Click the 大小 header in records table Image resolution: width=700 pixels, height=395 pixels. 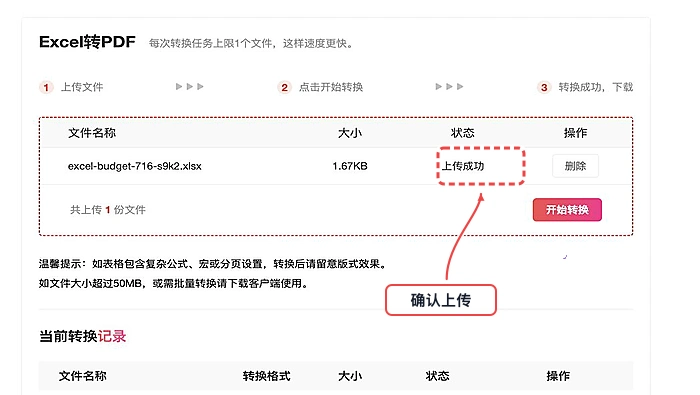pos(350,376)
